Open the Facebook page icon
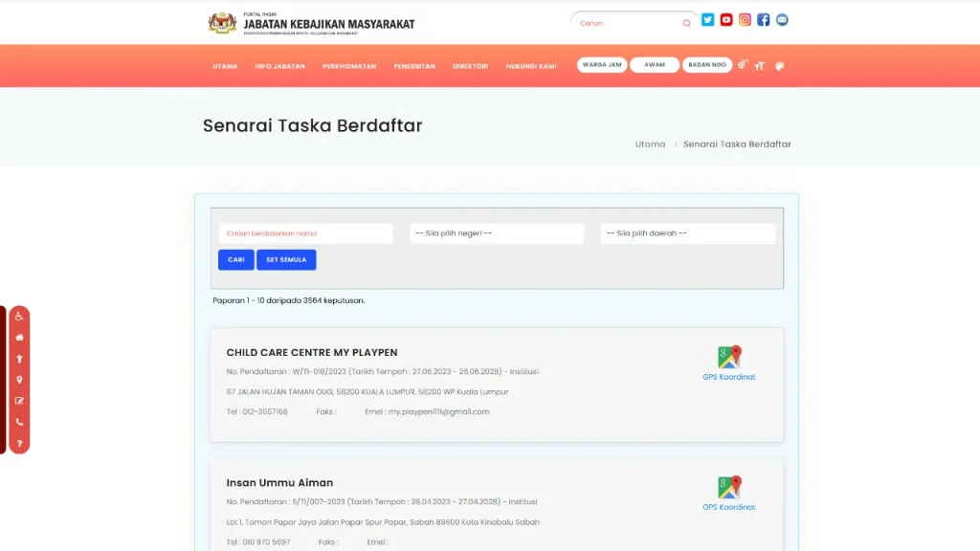The image size is (980, 551). [x=763, y=20]
